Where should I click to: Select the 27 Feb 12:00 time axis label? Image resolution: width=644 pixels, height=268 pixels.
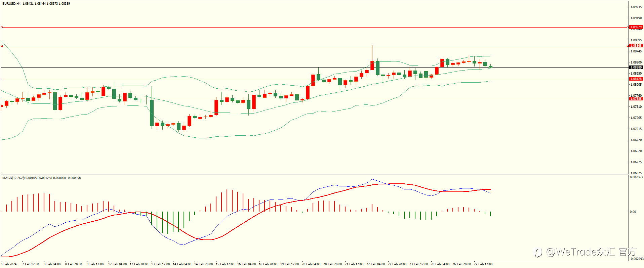pos(483,264)
